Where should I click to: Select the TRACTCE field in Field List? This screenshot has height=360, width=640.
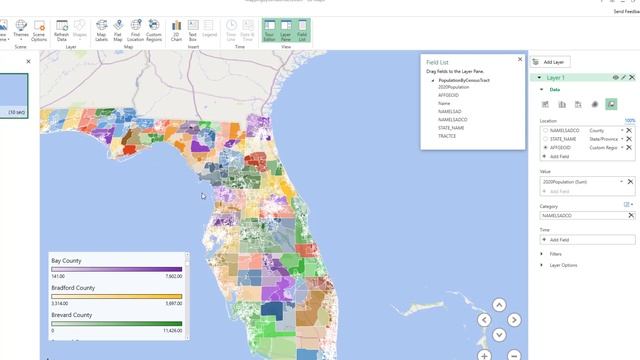click(x=447, y=136)
